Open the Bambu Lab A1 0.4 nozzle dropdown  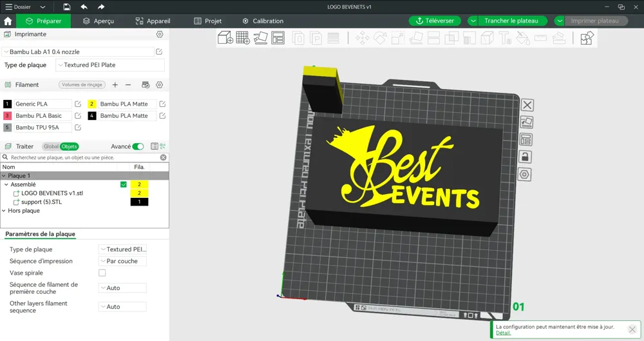78,52
